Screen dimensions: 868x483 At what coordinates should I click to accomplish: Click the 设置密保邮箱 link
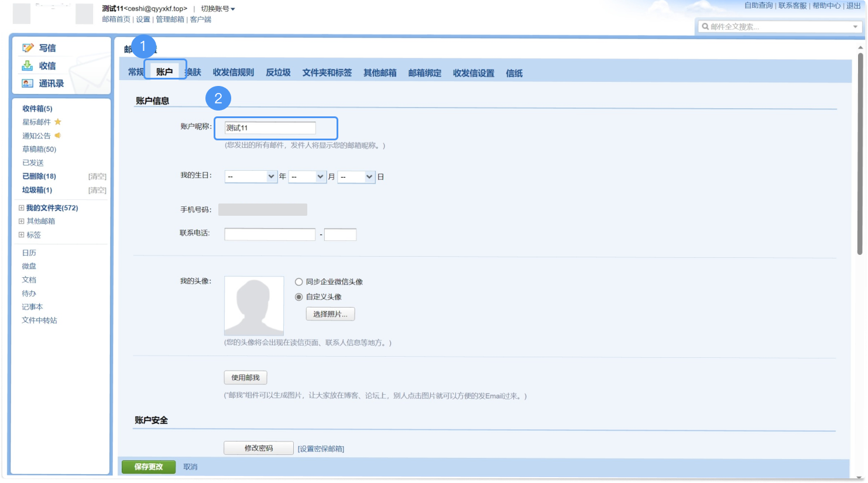pos(321,449)
